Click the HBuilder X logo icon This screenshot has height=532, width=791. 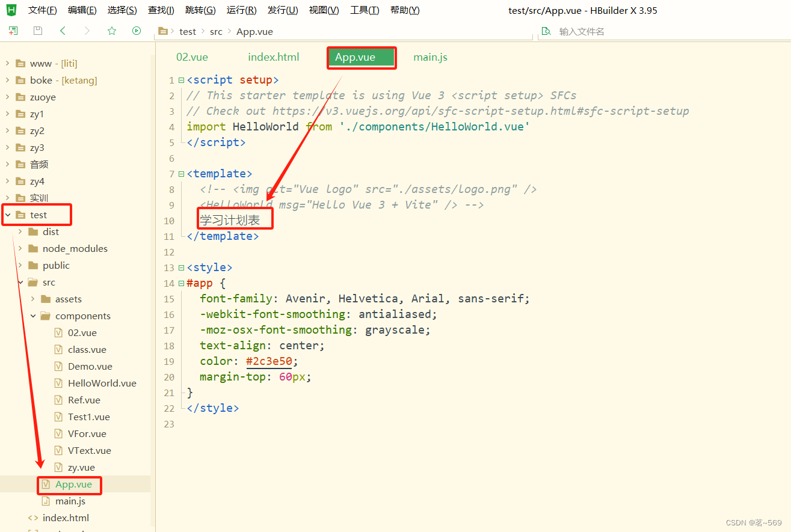[11, 10]
